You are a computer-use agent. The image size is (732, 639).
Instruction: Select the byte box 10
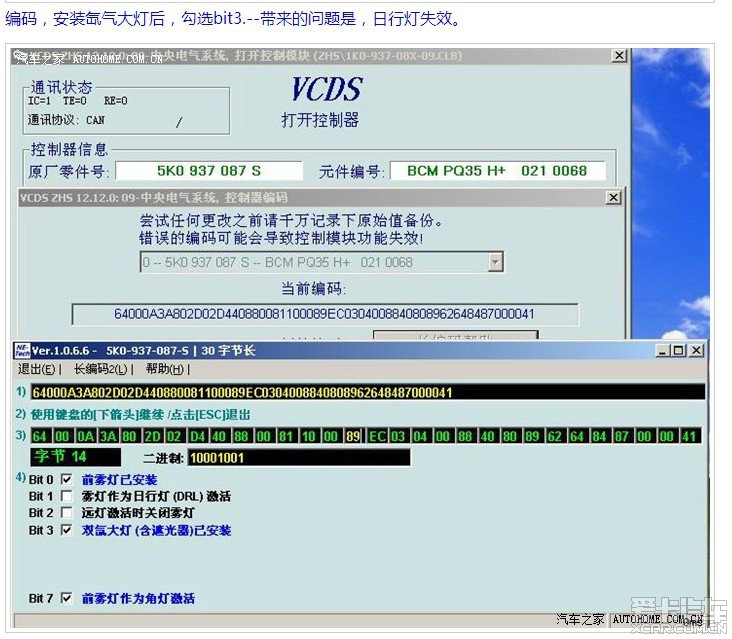click(x=308, y=436)
